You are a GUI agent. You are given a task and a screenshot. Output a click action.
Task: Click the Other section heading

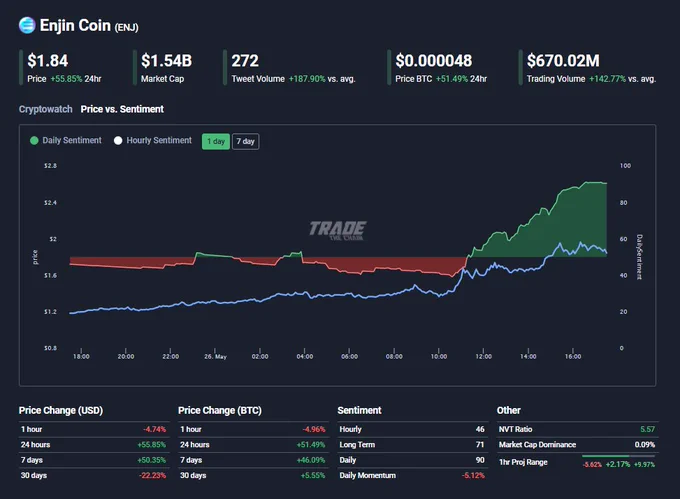point(509,411)
